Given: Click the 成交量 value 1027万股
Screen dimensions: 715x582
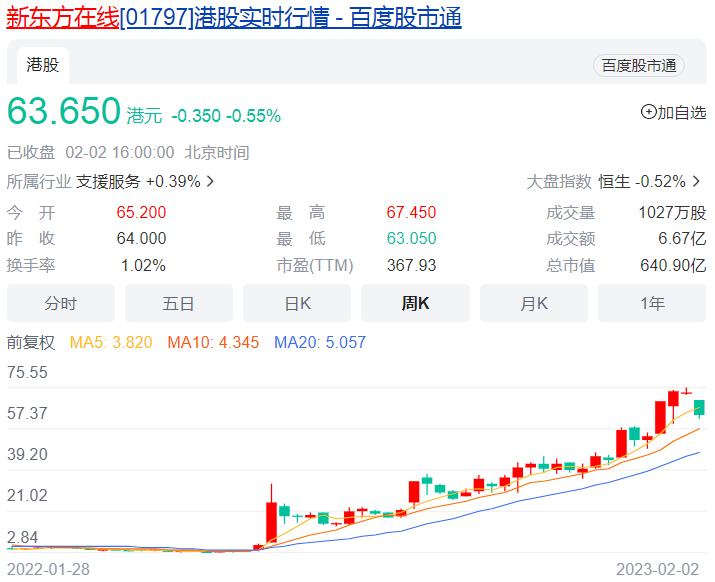Looking at the screenshot, I should point(672,213).
